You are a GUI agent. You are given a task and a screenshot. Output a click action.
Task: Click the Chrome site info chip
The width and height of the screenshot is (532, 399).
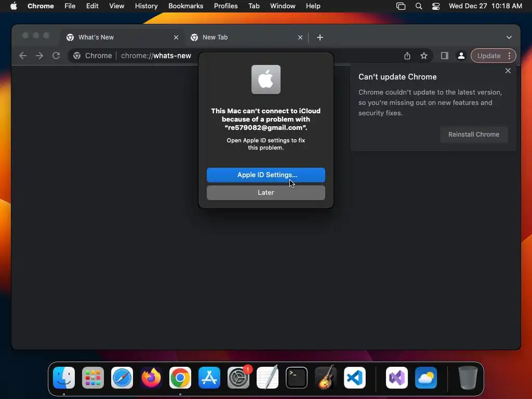(x=92, y=56)
